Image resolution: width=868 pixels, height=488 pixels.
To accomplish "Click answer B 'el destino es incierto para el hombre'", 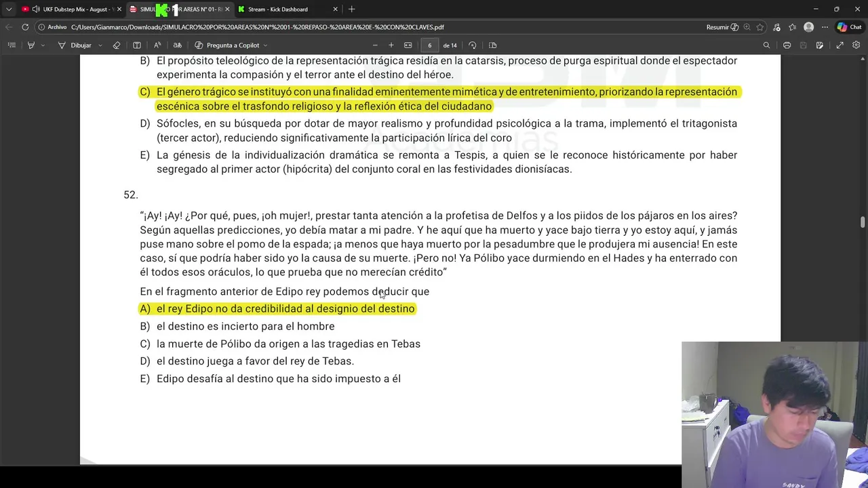I will click(x=237, y=327).
